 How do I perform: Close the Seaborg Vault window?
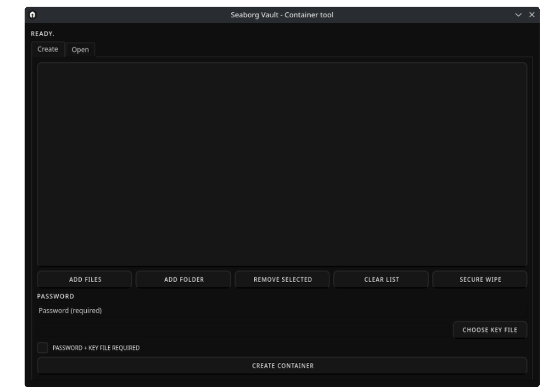532,15
